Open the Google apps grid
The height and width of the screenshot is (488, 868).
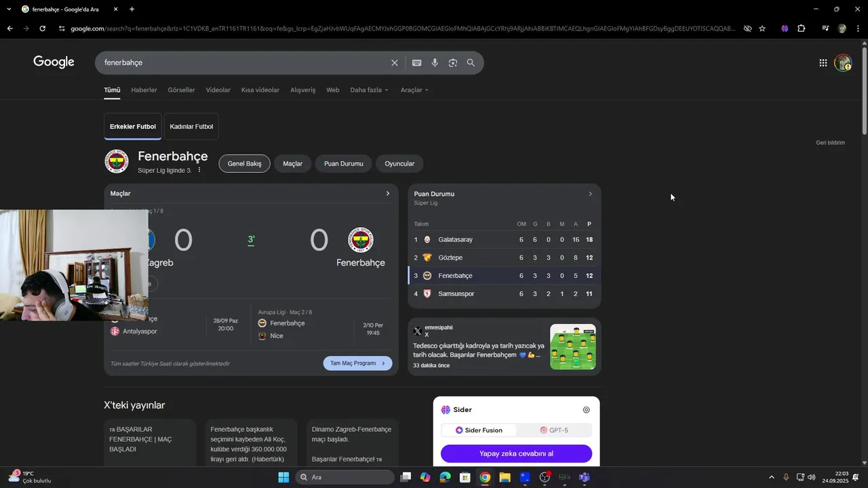point(823,63)
